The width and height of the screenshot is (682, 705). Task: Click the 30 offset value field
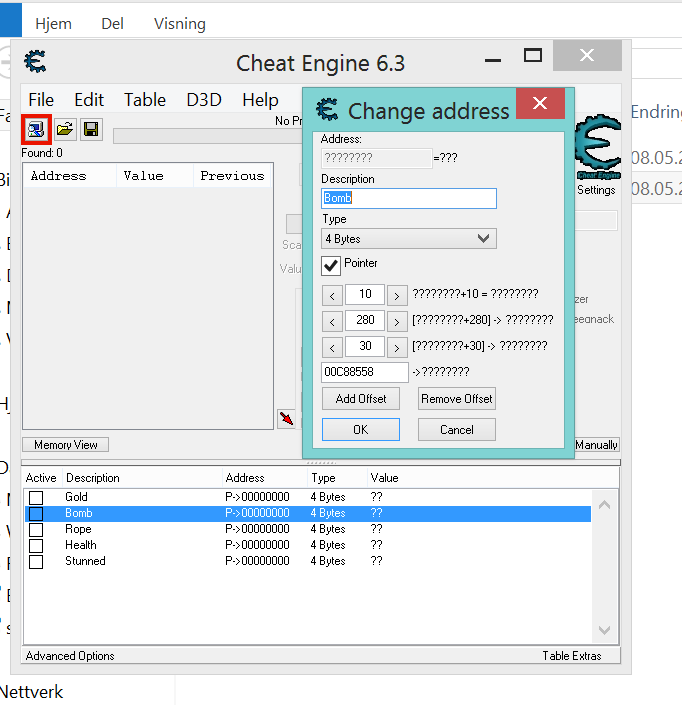(x=365, y=347)
